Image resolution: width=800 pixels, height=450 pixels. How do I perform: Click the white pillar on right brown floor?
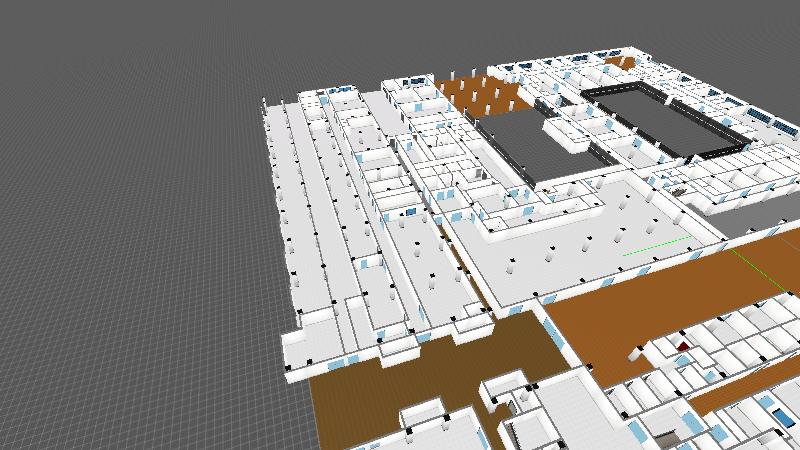pyautogui.click(x=636, y=352)
